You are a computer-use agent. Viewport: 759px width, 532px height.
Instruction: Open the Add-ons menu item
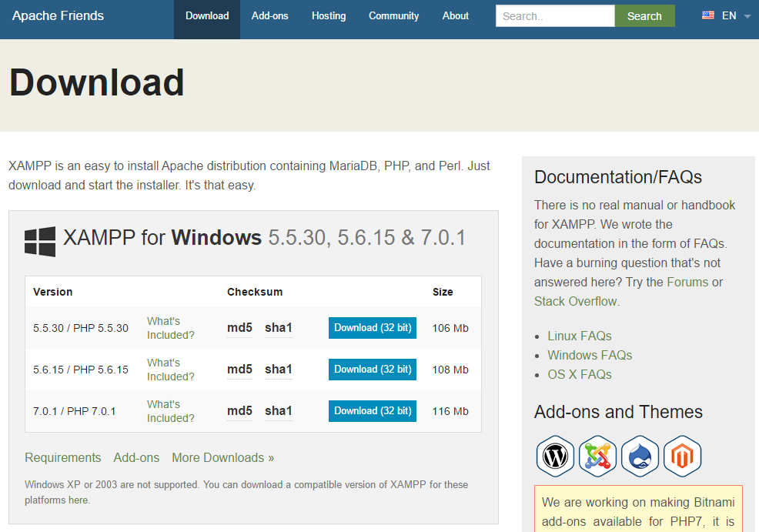[x=269, y=16]
